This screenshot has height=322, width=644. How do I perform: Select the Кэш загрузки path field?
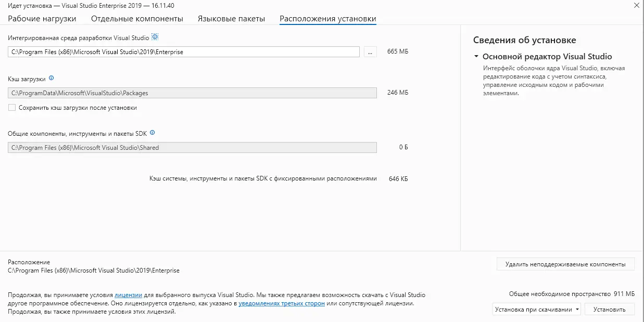tap(193, 92)
